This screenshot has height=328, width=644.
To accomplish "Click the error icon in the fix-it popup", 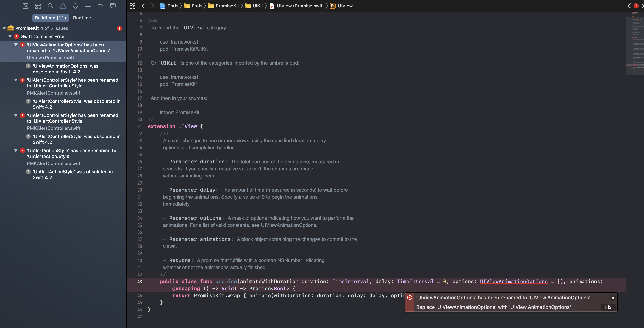I will tap(410, 298).
